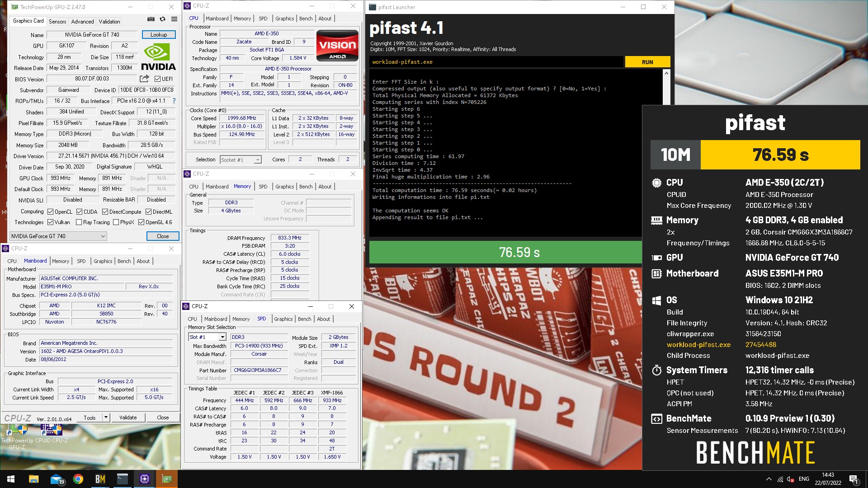Click the GPU-Z Lookup button
Image resolution: width=868 pixels, height=488 pixels.
pyautogui.click(x=159, y=35)
